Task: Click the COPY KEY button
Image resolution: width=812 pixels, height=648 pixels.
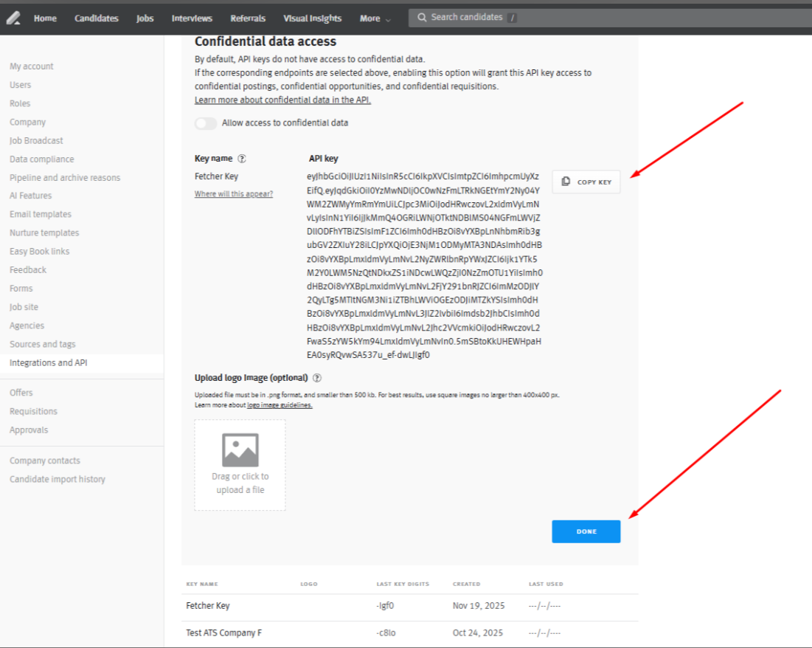Action: [586, 181]
